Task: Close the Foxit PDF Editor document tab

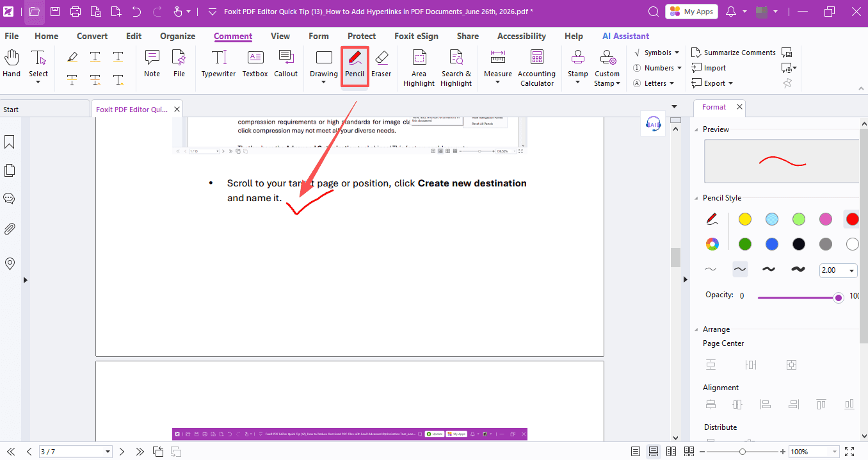Action: pos(177,110)
